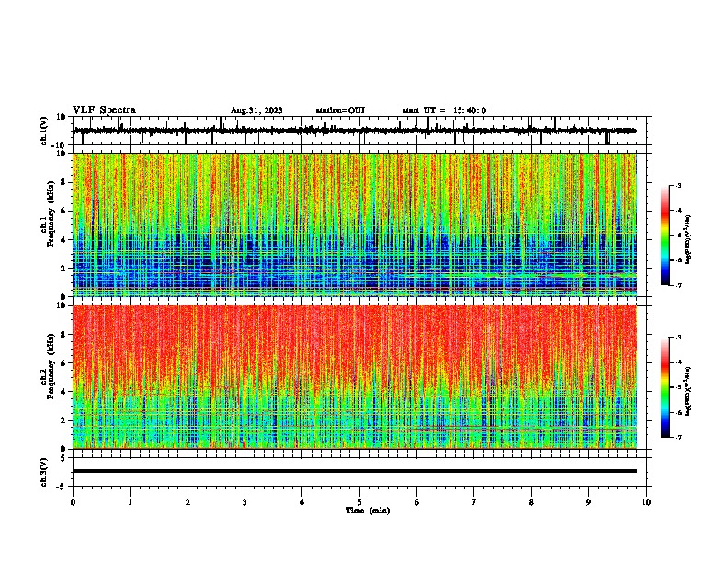
Task: Click the 'station=OUJ' label
Action: [340, 110]
